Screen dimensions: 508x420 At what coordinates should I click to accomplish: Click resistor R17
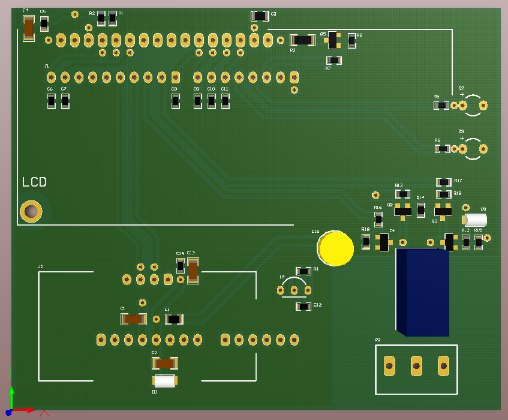(443, 182)
